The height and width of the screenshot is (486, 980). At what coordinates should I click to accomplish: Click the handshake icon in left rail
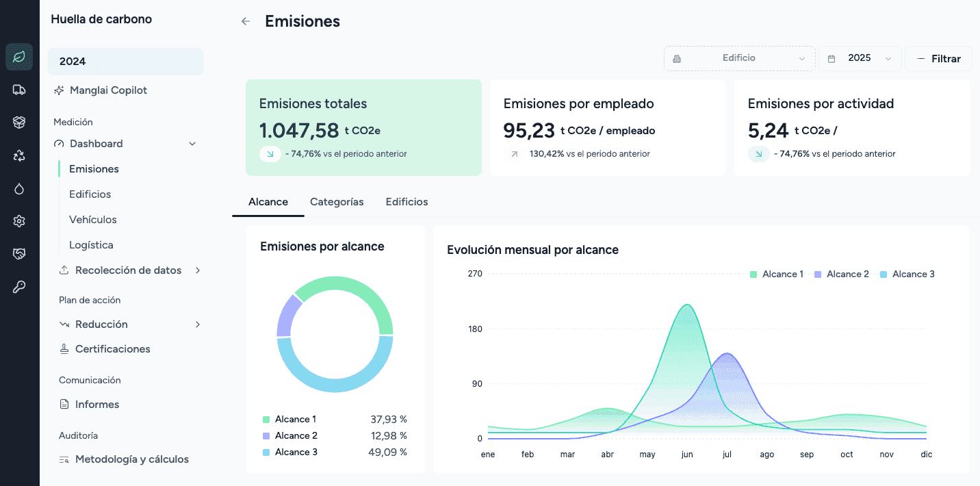click(19, 254)
